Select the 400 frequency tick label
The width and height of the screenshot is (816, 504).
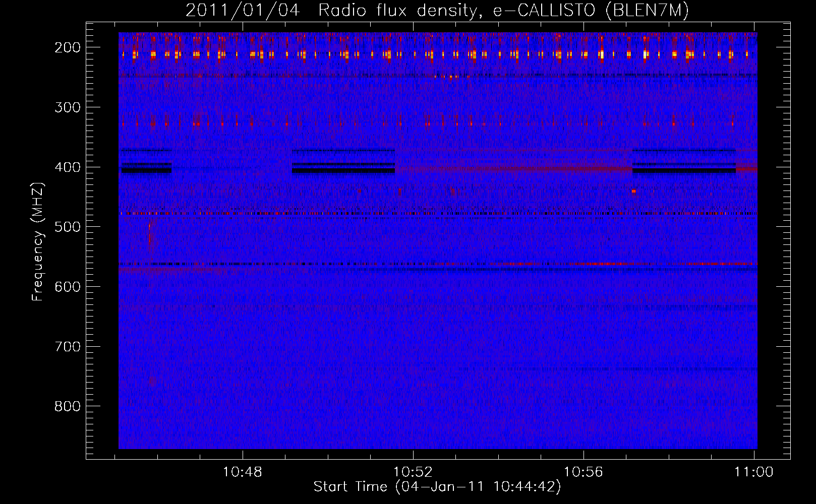[x=68, y=167]
